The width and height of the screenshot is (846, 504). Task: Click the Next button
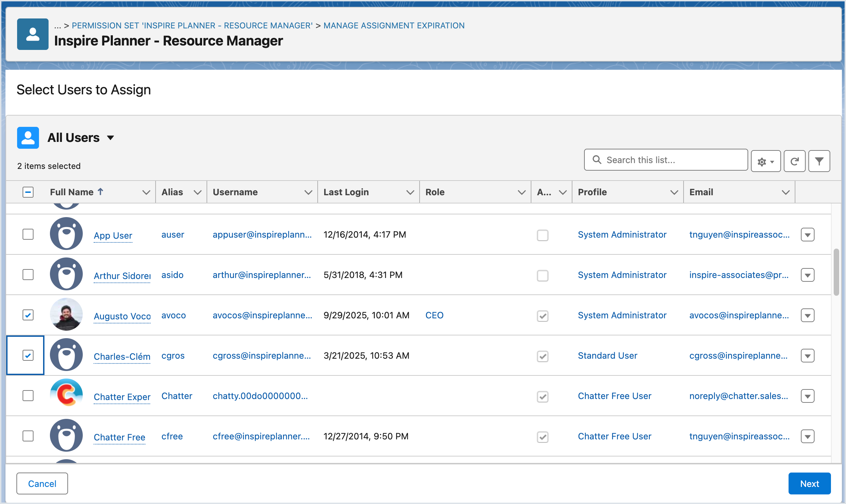[809, 483]
